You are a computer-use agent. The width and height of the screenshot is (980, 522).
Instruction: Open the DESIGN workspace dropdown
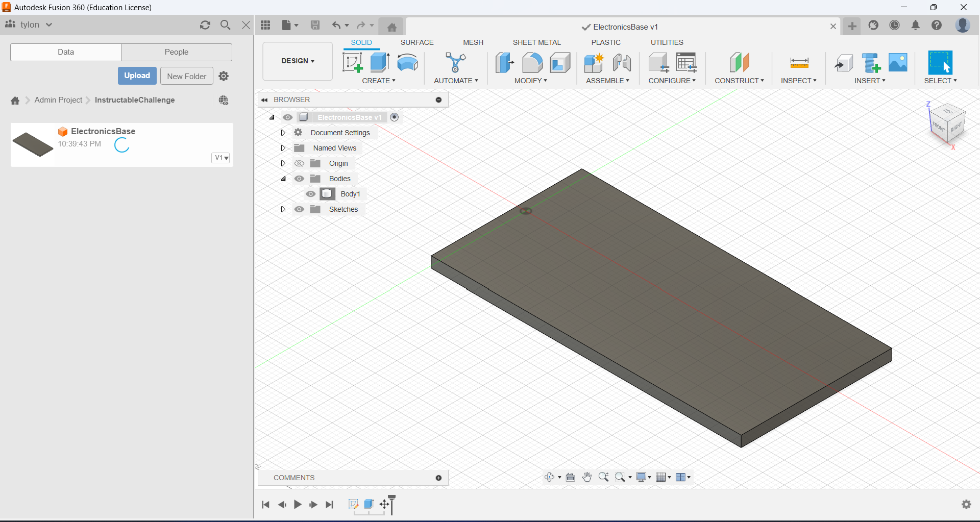point(298,61)
